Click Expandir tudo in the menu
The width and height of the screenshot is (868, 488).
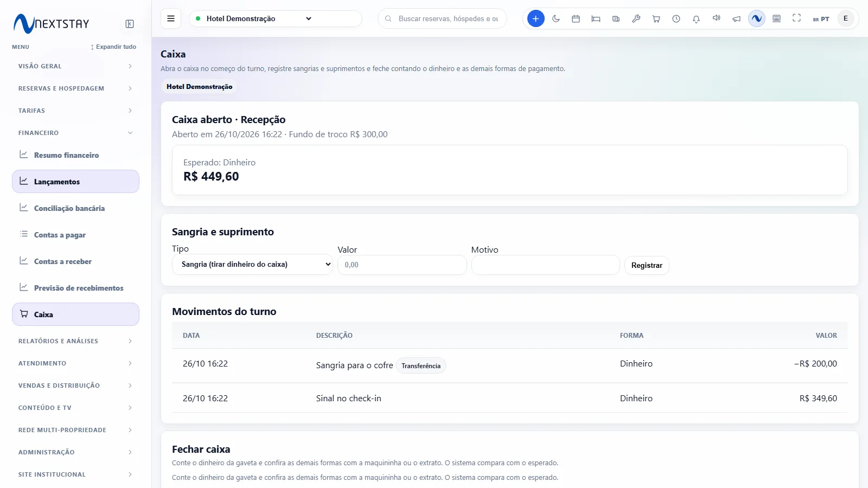[x=113, y=47]
